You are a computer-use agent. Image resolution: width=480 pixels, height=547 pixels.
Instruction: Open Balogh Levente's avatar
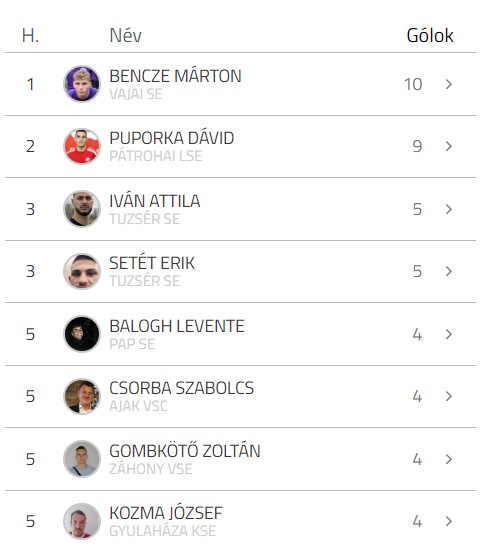82,334
